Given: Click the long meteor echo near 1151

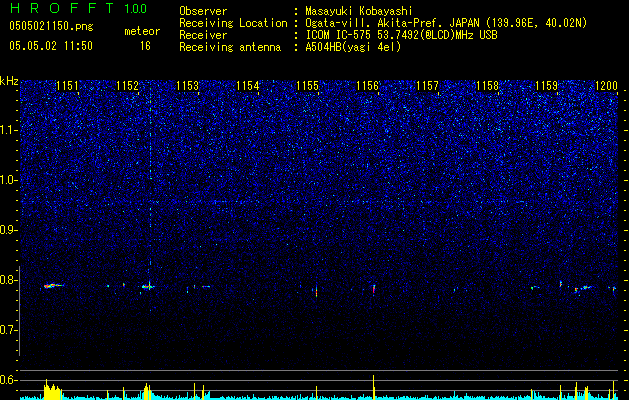Looking at the screenshot, I should [53, 286].
